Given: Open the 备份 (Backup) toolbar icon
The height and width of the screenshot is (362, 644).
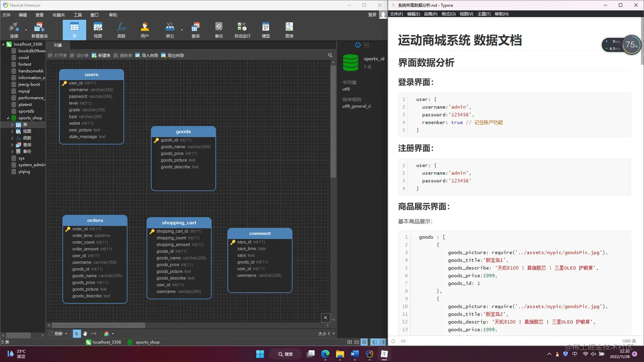Looking at the screenshot, I should 219,30.
